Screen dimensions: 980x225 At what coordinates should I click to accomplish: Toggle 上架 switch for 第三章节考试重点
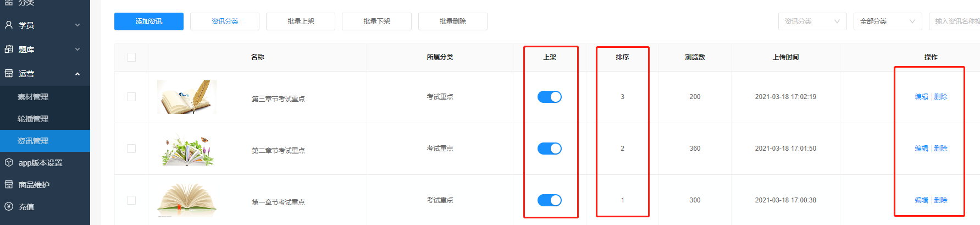[x=550, y=97]
